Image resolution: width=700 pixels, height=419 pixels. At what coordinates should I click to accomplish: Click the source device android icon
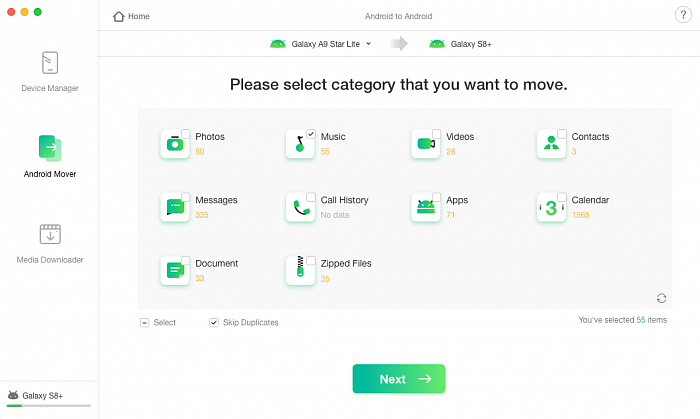[278, 44]
